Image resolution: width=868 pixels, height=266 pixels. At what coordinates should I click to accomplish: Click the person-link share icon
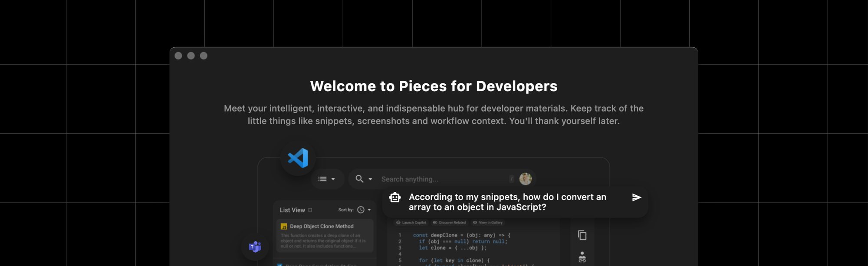[x=582, y=257]
